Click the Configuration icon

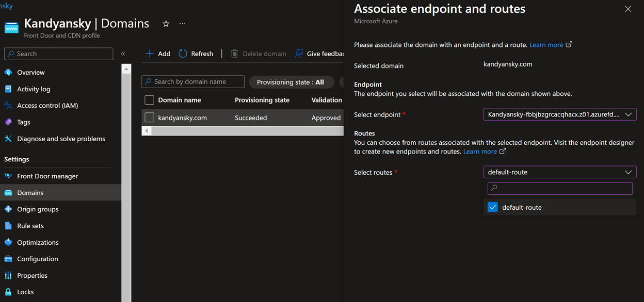click(8, 259)
